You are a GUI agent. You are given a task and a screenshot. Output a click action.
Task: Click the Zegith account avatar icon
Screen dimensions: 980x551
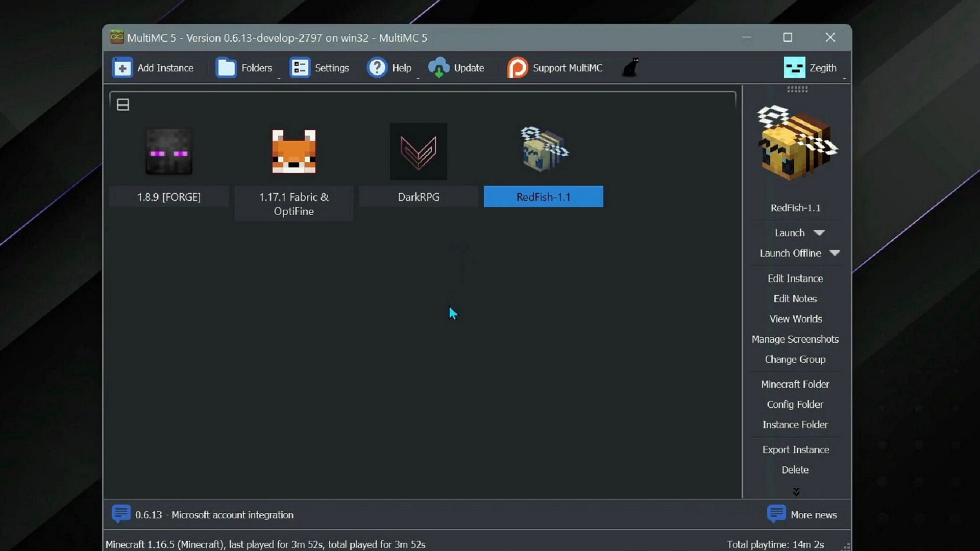pos(796,67)
